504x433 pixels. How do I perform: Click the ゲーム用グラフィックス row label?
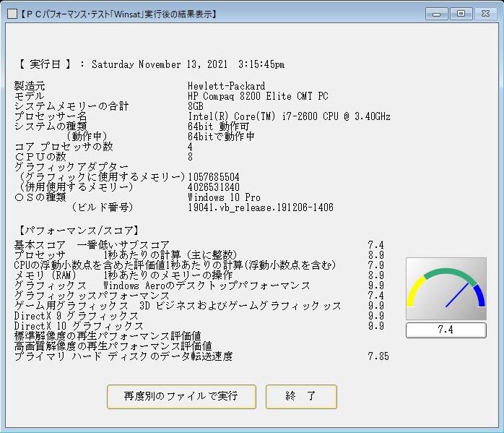[71, 306]
